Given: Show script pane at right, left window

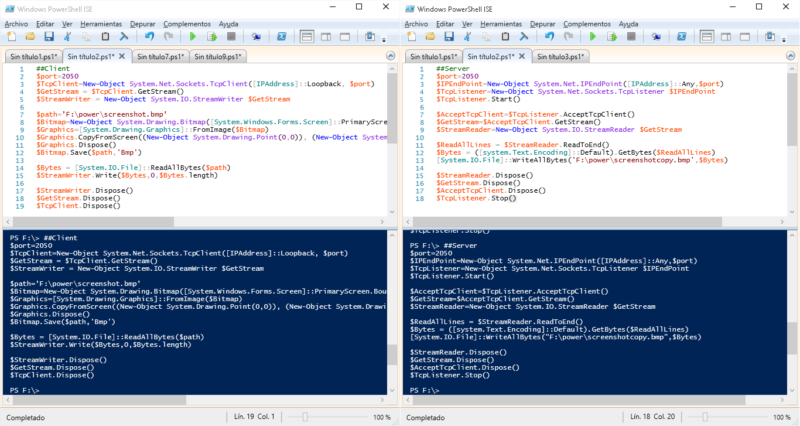Looking at the screenshot, I should pyautogui.click(x=326, y=36).
